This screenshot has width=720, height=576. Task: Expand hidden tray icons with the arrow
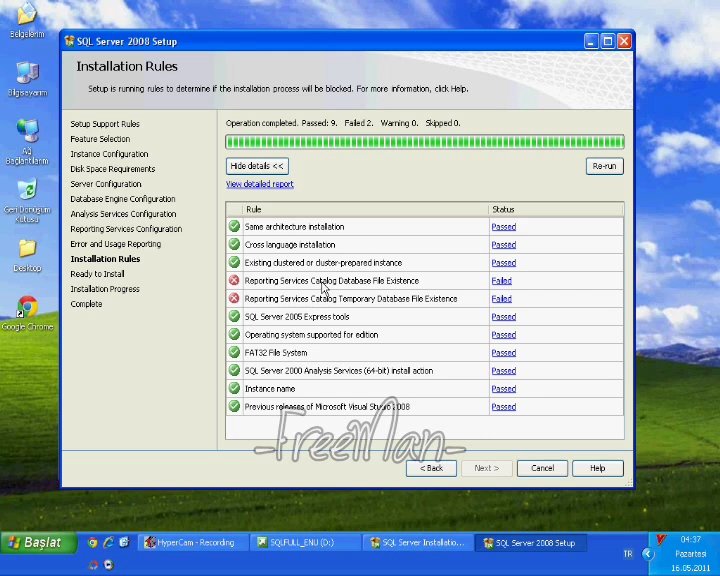[x=648, y=553]
